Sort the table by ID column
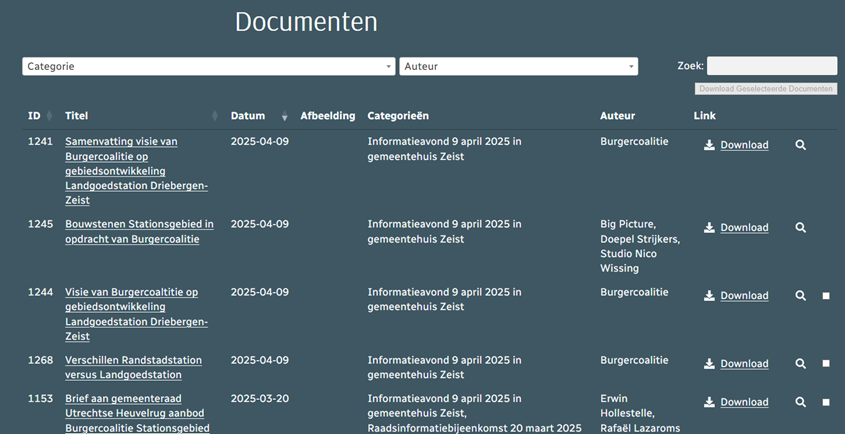The width and height of the screenshot is (845, 434). pos(40,116)
